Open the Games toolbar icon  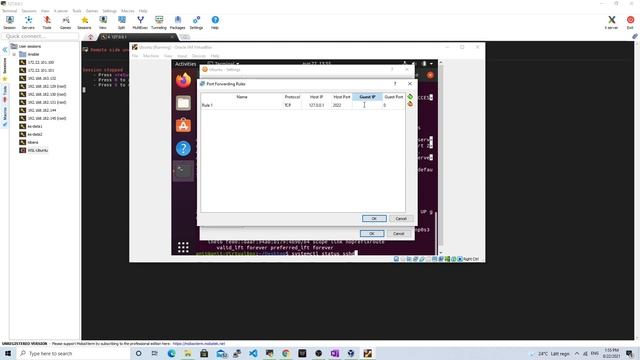pos(65,22)
